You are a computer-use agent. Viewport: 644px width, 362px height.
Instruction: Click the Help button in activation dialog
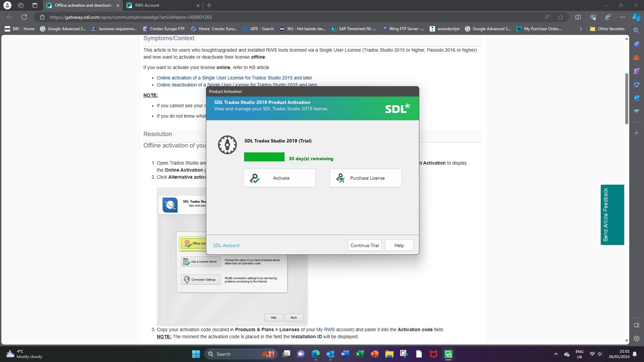[x=399, y=245]
